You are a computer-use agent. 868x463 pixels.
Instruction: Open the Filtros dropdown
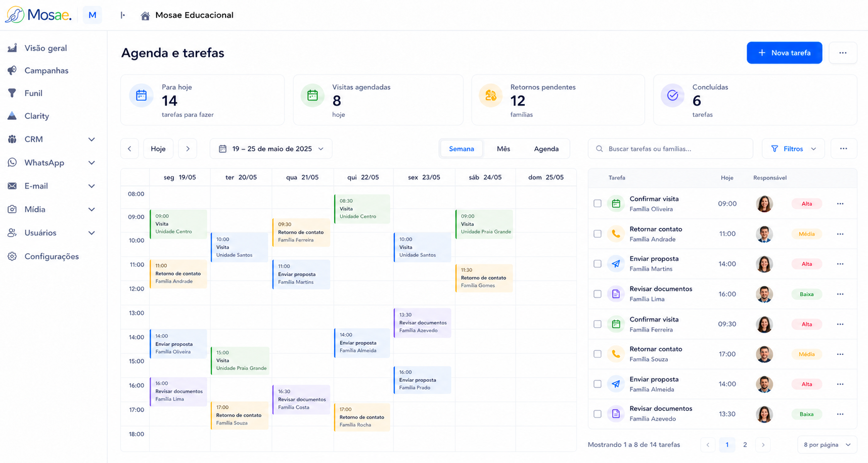click(793, 149)
